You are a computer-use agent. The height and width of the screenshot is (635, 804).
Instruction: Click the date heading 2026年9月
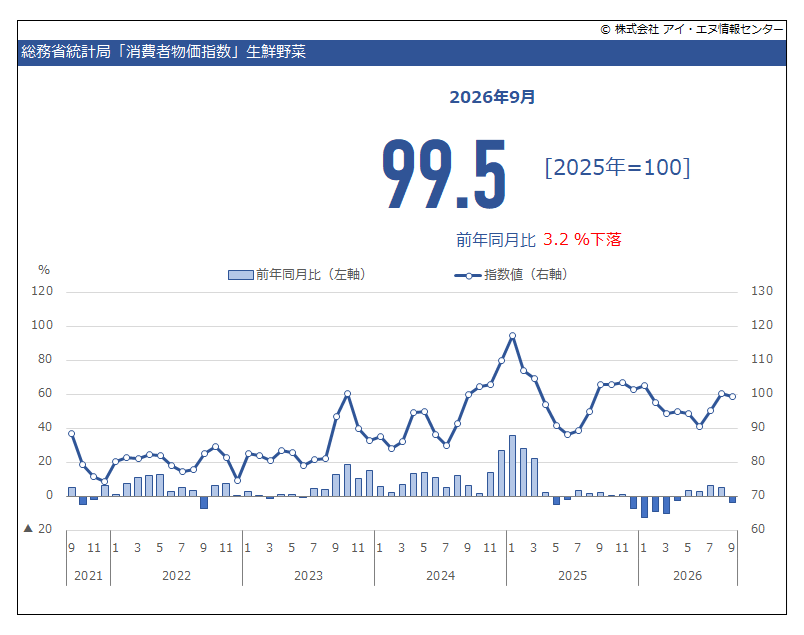click(x=492, y=97)
